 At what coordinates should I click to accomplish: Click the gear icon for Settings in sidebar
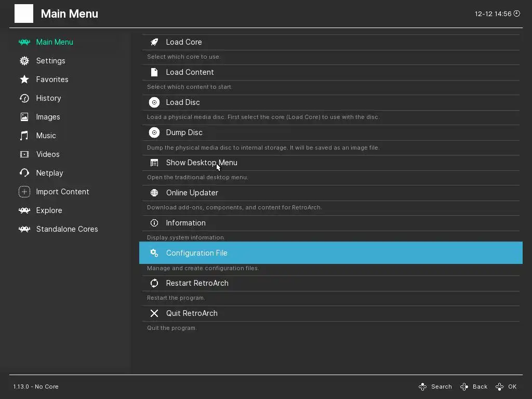pyautogui.click(x=24, y=61)
